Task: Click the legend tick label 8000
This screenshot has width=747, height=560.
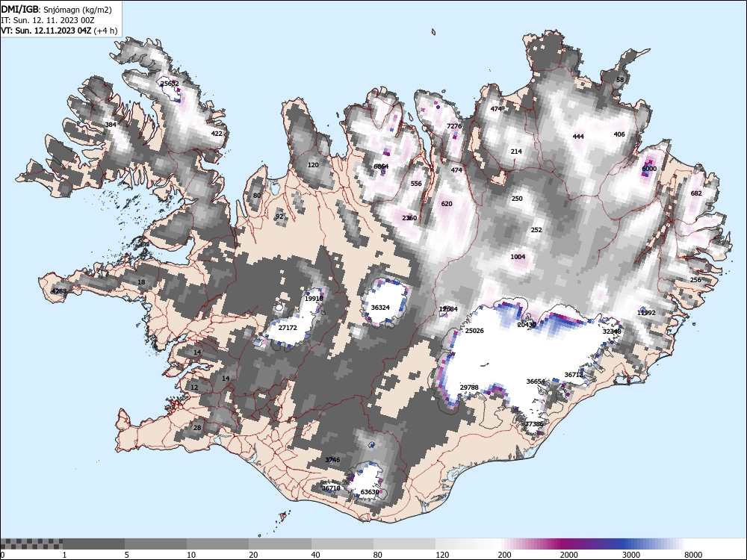Action: [x=693, y=555]
